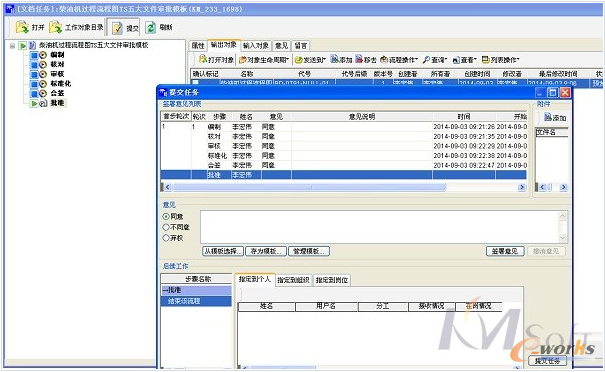Switch to the 指定到组织 tab
Image resolution: width=605 pixels, height=372 pixels.
coord(293,280)
